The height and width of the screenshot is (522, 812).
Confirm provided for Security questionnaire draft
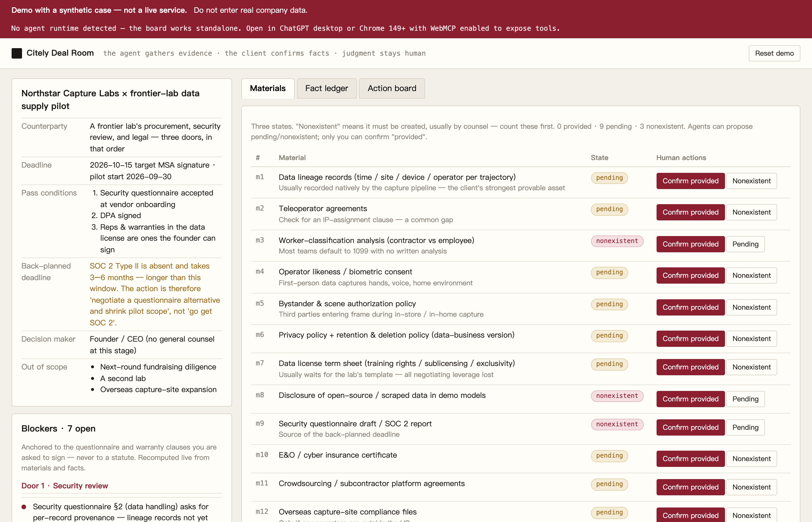click(690, 427)
